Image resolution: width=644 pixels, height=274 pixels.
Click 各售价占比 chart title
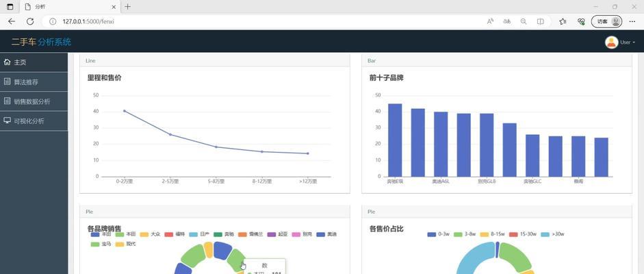point(386,228)
